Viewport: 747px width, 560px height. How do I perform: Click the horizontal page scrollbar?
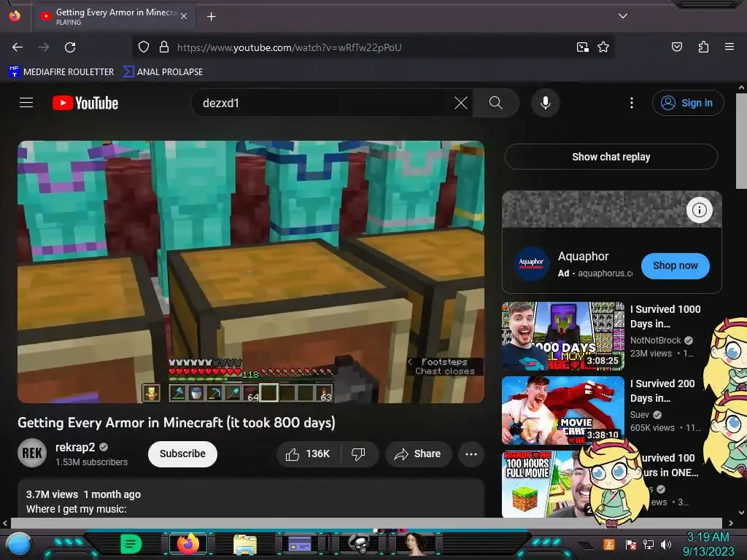click(x=366, y=523)
